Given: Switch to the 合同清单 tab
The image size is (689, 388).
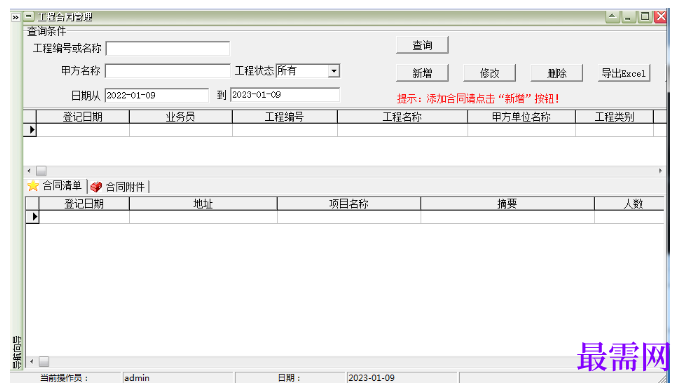Looking at the screenshot, I should pos(55,186).
